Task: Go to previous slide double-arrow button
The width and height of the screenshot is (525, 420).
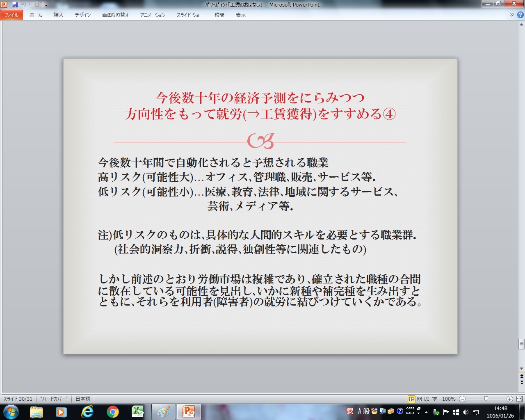Action: 521,376
